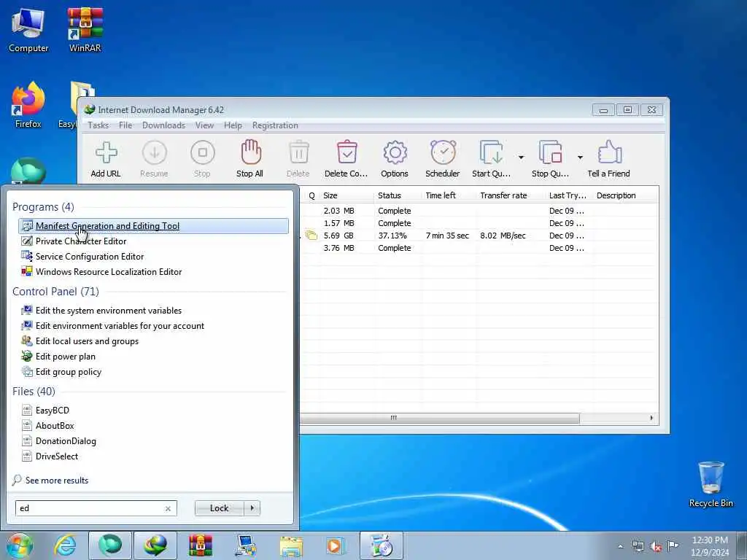Open Recycle Bin desktop icon

[x=711, y=484]
